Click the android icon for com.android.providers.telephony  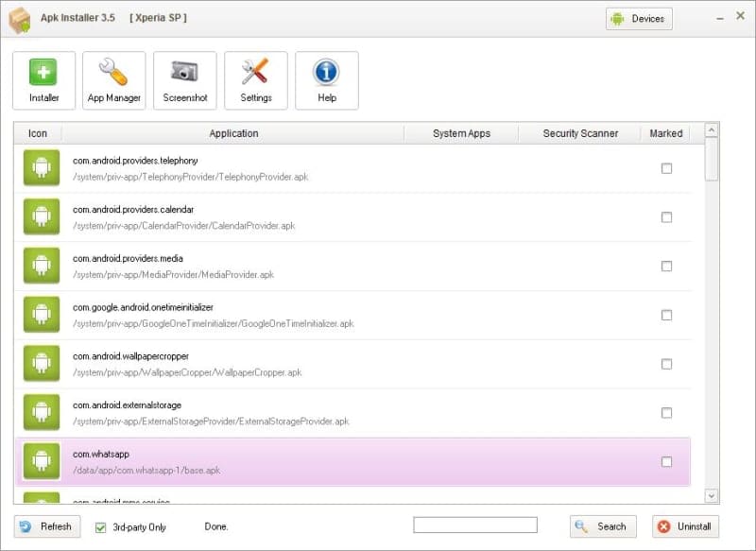pos(42,168)
